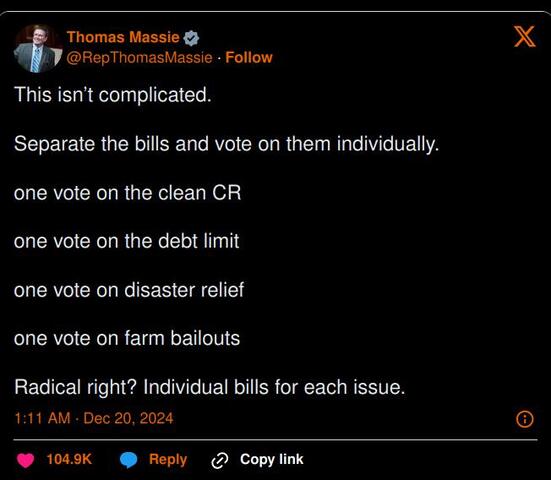Click the X logo in the corner

point(525,36)
